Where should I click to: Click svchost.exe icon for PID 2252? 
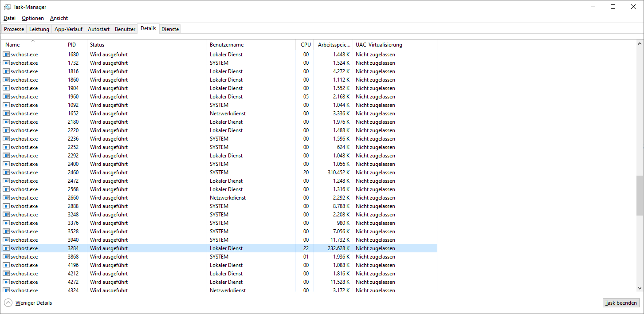point(6,147)
